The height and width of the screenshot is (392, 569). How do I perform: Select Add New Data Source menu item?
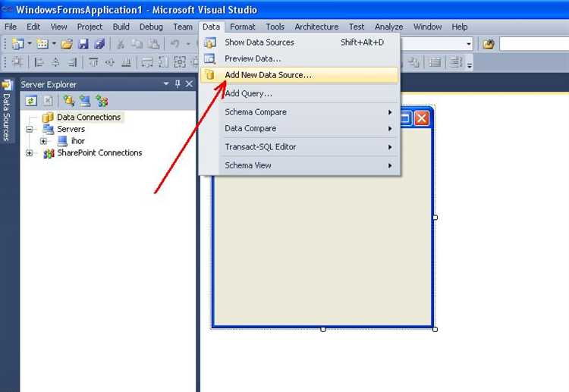click(x=268, y=75)
